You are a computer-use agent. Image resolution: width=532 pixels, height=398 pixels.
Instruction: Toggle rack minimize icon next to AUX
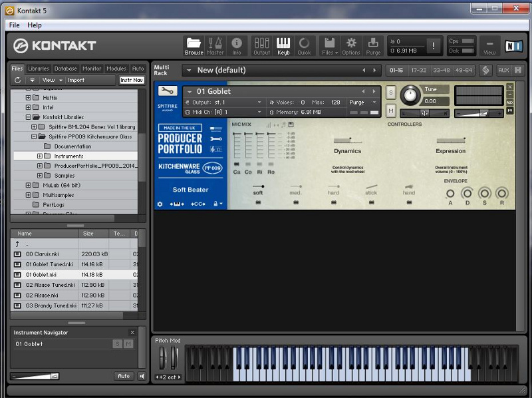coord(518,71)
